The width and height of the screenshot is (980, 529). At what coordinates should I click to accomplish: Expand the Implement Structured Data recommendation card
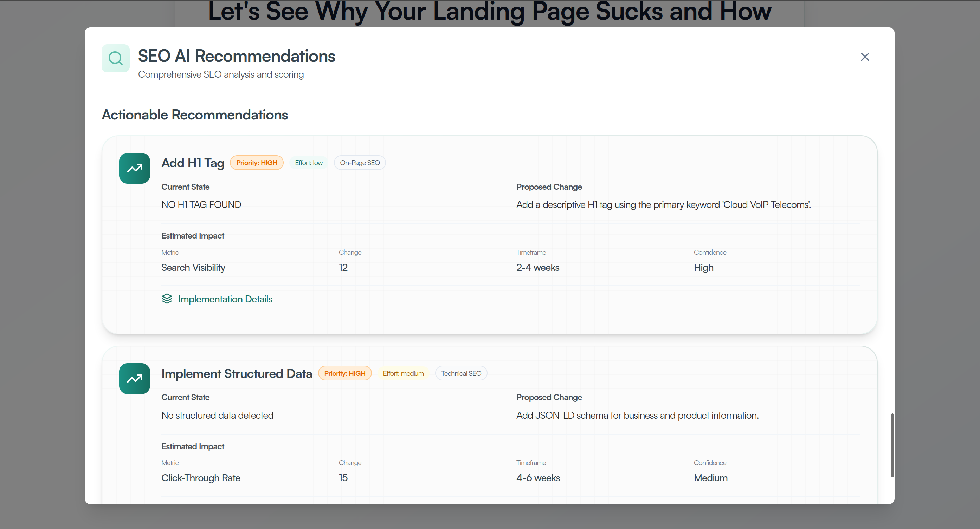[237, 373]
